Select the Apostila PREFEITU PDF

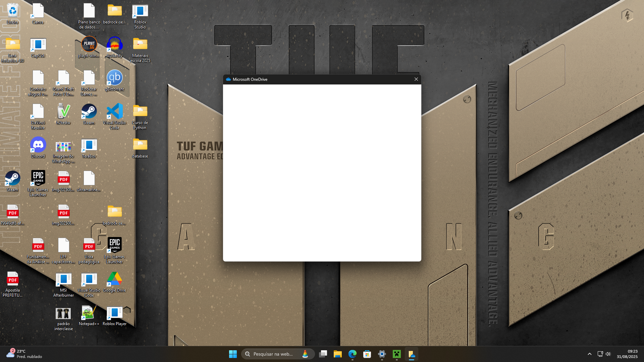click(12, 284)
